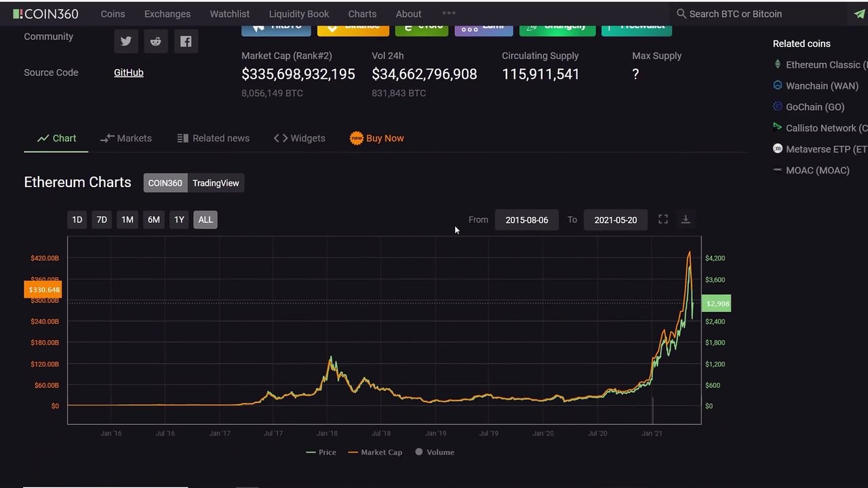868x488 pixels.
Task: Click the 8,056,149 BTC market cap text
Action: click(272, 93)
